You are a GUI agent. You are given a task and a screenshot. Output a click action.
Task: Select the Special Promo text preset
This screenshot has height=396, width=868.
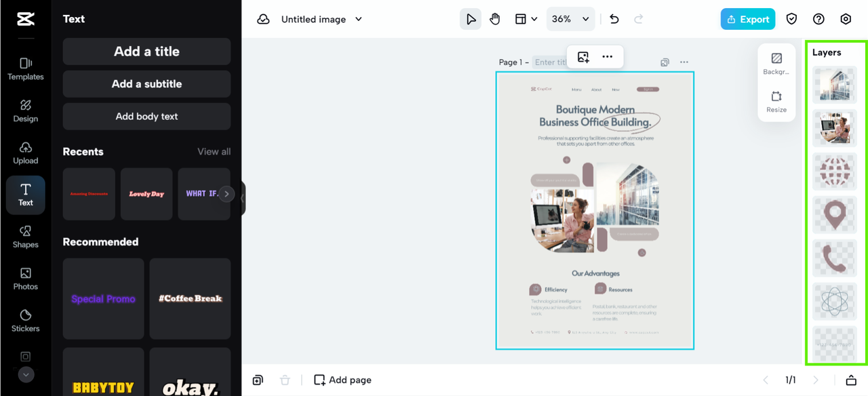point(103,298)
